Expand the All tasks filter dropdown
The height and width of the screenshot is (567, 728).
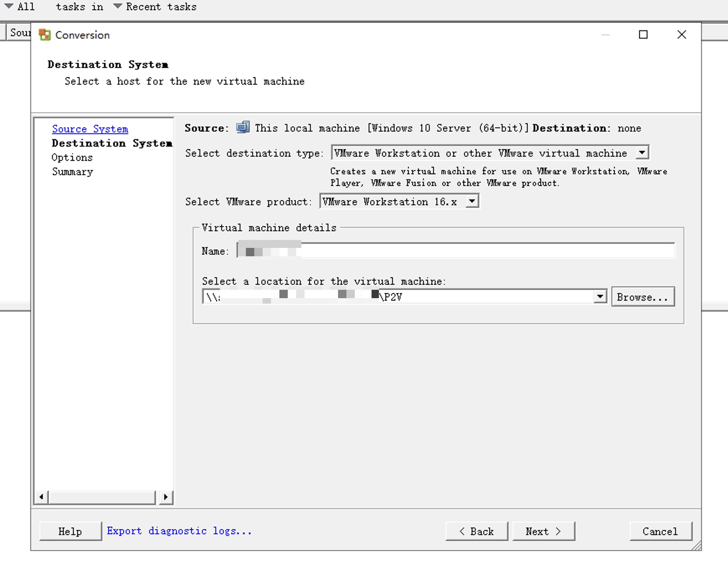[x=9, y=7]
